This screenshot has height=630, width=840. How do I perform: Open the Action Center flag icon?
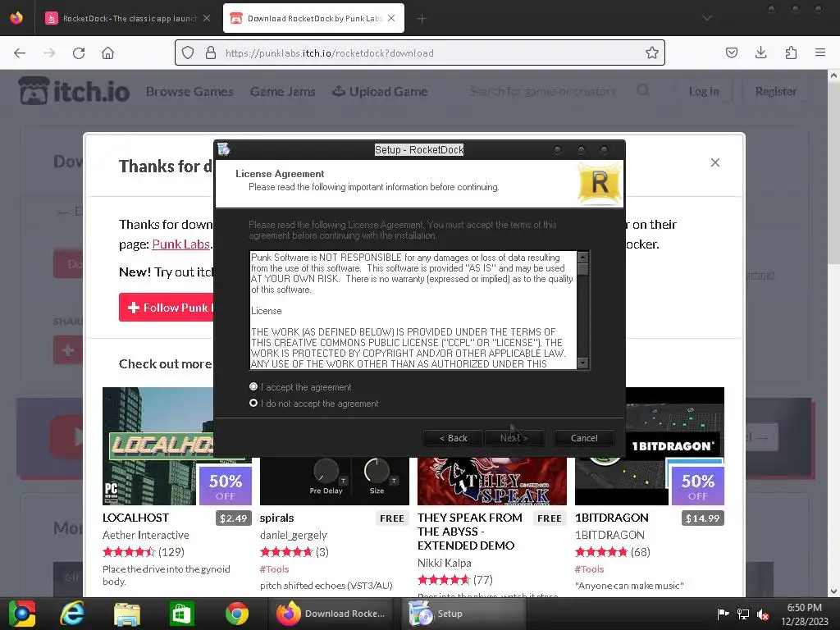[x=724, y=614]
